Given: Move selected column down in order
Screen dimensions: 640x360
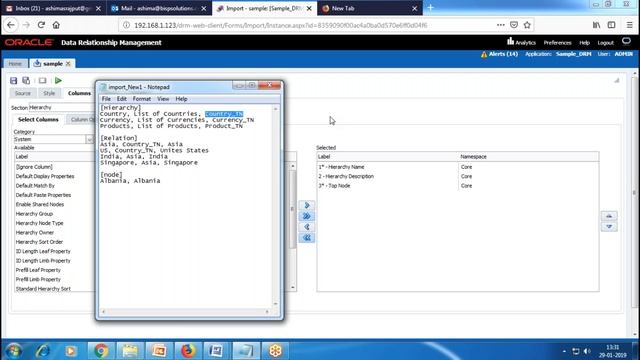Looking at the screenshot, I should click(609, 227).
